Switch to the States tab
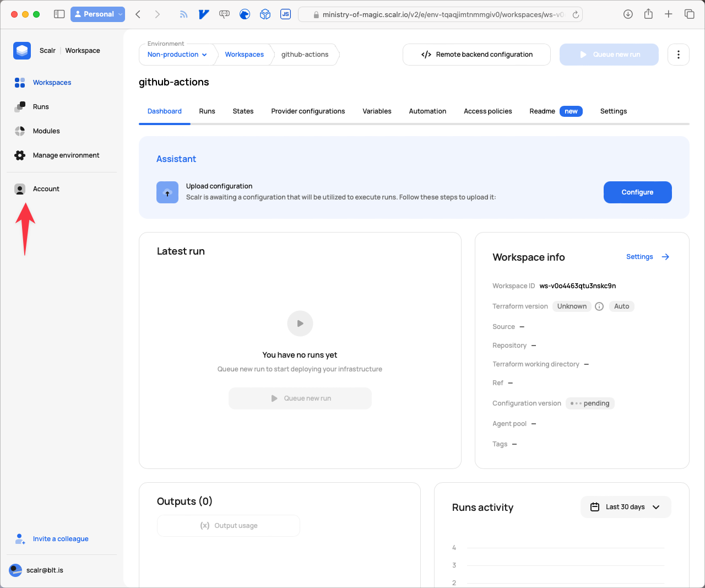705x588 pixels. pos(243,111)
